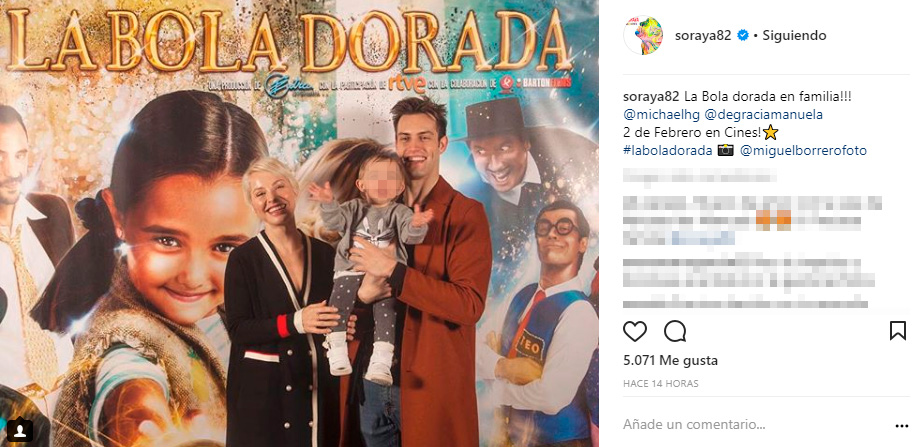
Task: Open soraya82 profile picture avatar
Action: pyautogui.click(x=643, y=36)
